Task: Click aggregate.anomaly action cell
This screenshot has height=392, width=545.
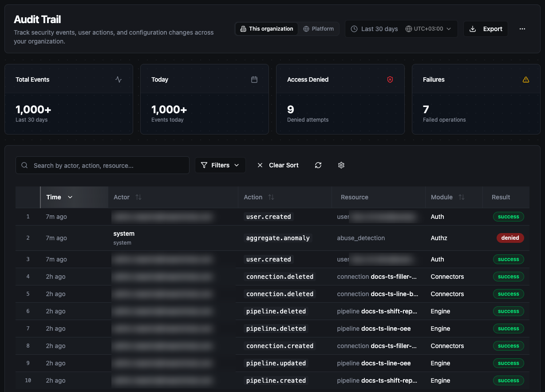Action: tap(278, 238)
